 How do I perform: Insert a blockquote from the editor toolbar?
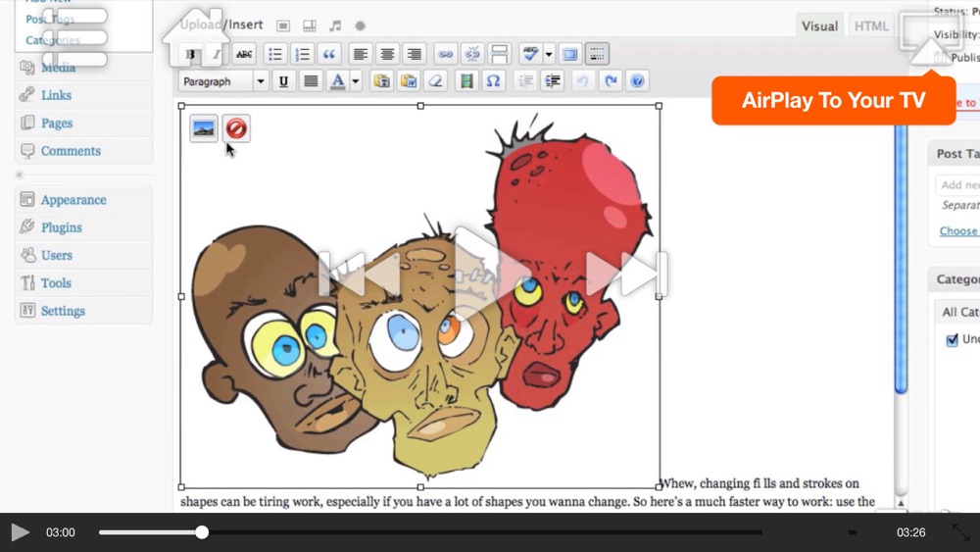point(329,54)
